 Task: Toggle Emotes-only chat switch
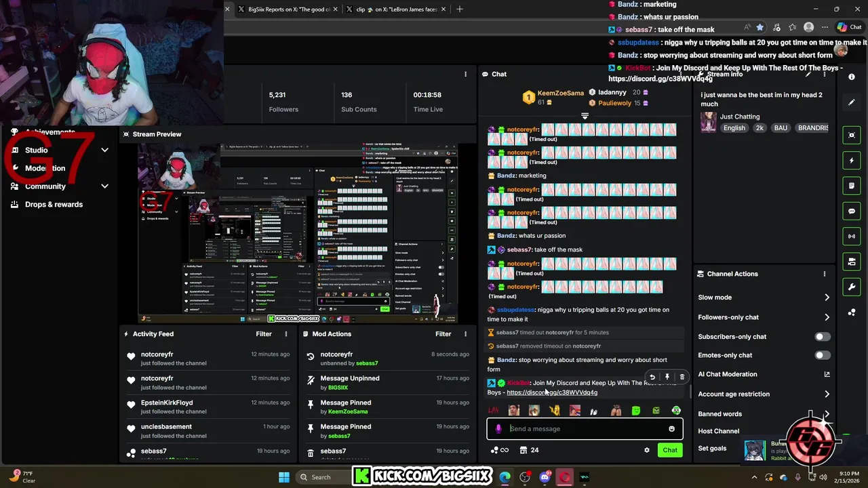point(822,355)
